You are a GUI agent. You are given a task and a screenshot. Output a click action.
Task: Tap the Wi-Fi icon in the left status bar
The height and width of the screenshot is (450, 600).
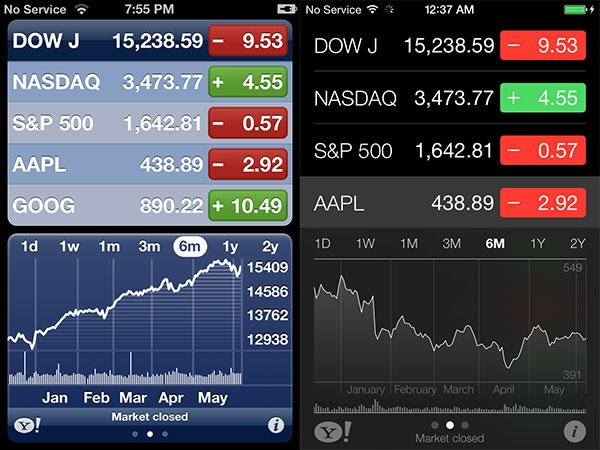pyautogui.click(x=82, y=9)
